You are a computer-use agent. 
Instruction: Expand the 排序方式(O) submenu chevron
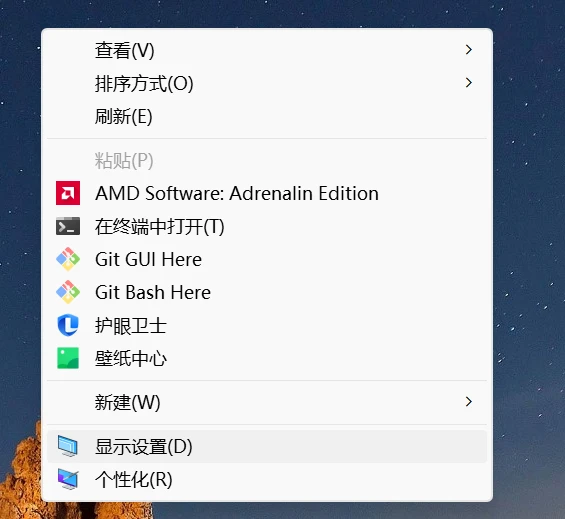click(468, 83)
